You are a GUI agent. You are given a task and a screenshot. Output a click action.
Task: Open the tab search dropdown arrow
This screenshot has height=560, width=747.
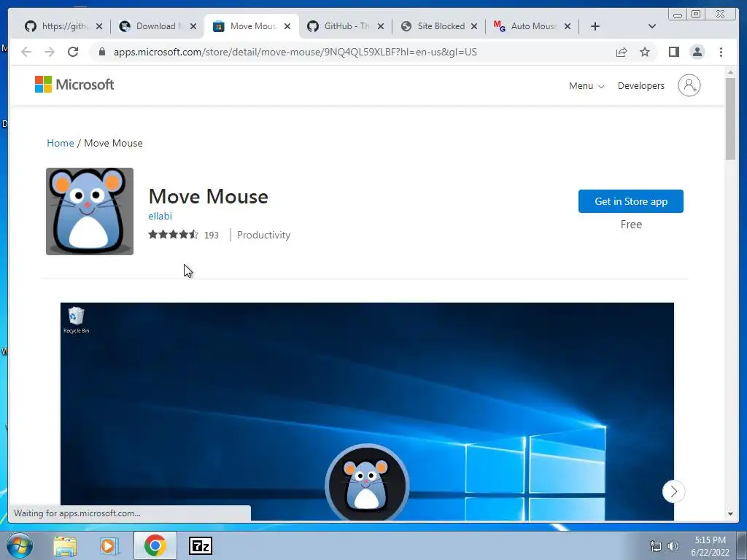point(652,26)
